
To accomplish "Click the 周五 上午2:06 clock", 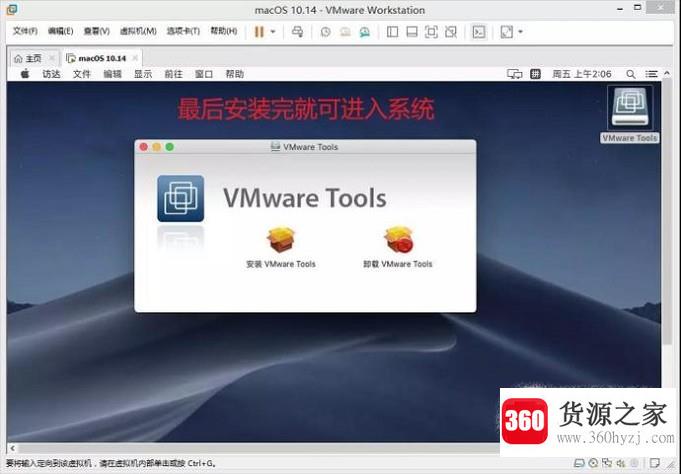I will coord(582,74).
